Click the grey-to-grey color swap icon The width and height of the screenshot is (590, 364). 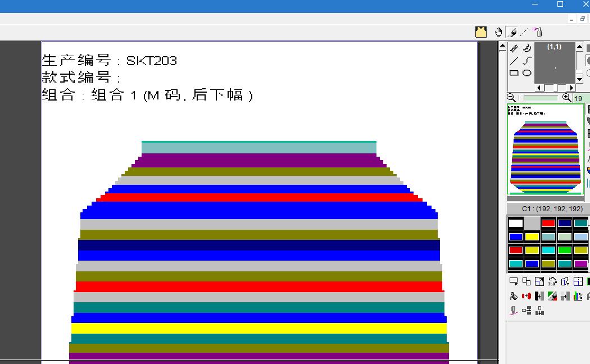pyautogui.click(x=565, y=297)
